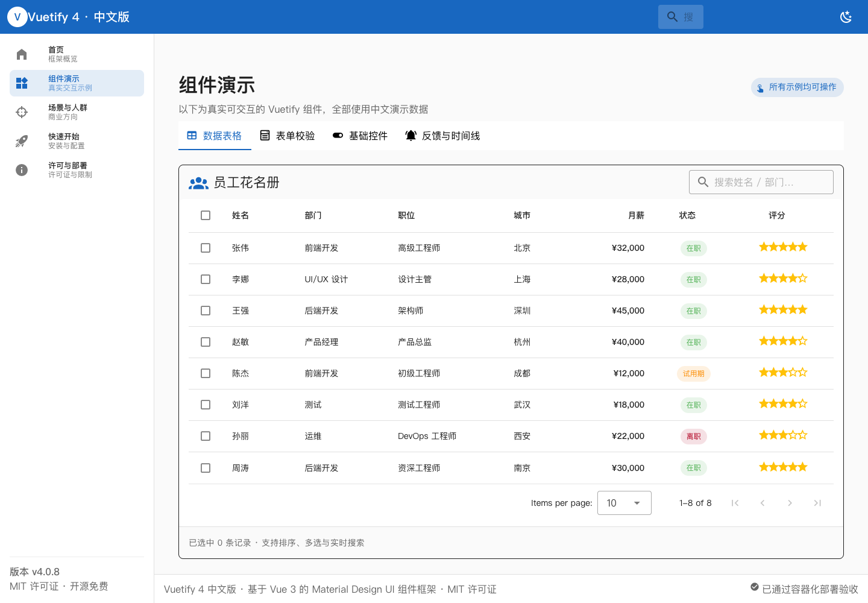Open 快速开始 in the sidebar
This screenshot has width=868, height=603.
click(x=77, y=141)
